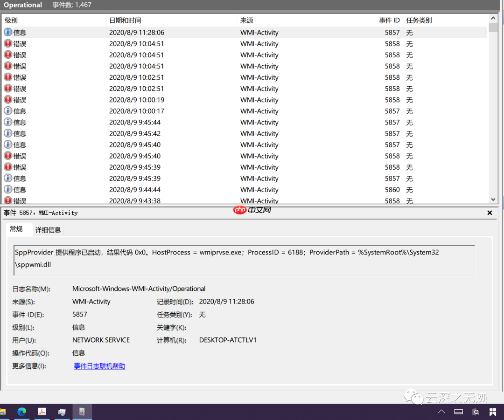Close the event 5857 details pane
This screenshot has height=420, width=504.
coord(490,213)
